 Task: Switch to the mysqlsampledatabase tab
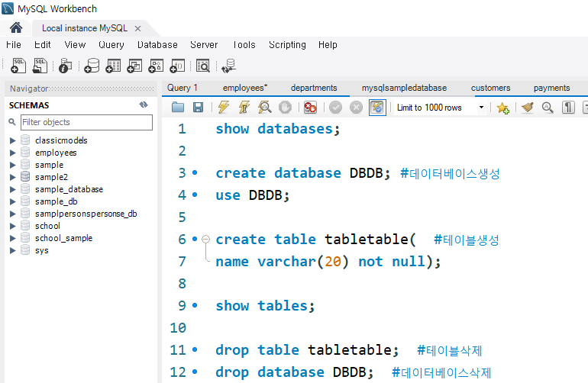[404, 88]
